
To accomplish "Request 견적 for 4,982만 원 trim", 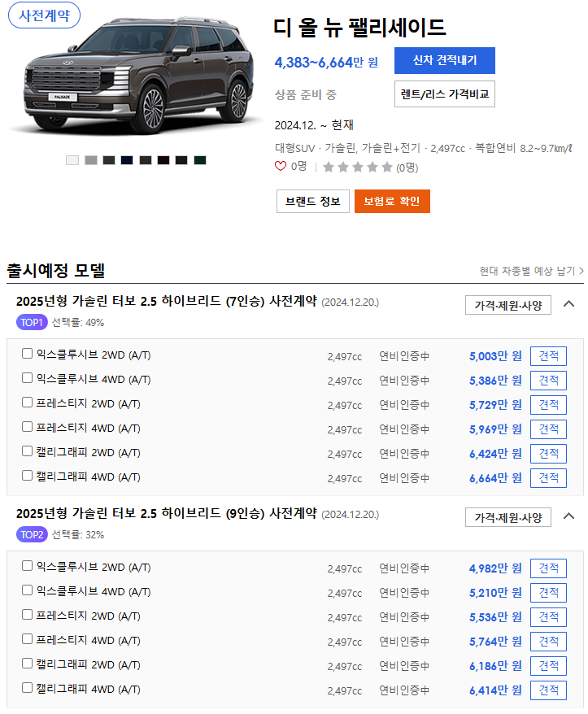I will (x=548, y=568).
